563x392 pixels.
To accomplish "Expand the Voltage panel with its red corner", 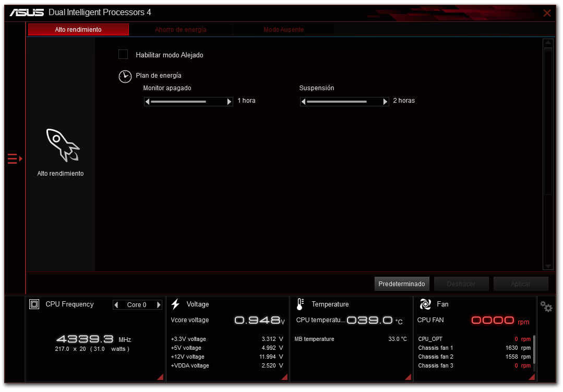I will click(x=284, y=376).
